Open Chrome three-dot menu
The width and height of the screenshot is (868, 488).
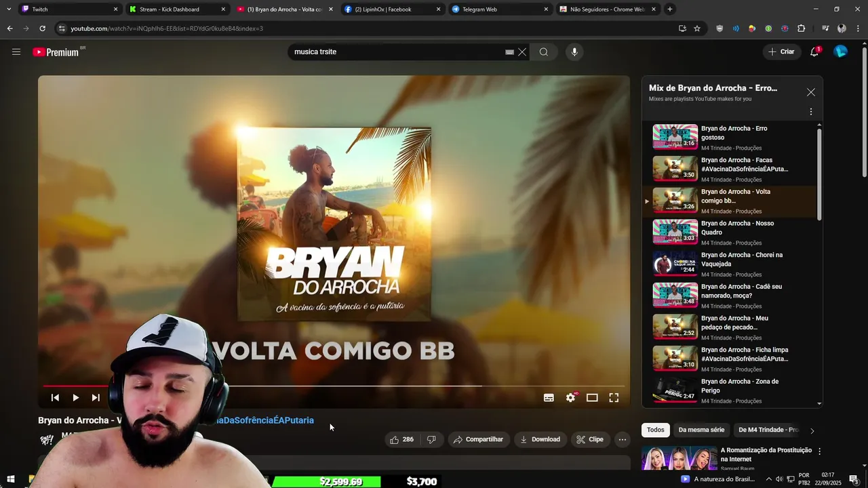click(858, 28)
